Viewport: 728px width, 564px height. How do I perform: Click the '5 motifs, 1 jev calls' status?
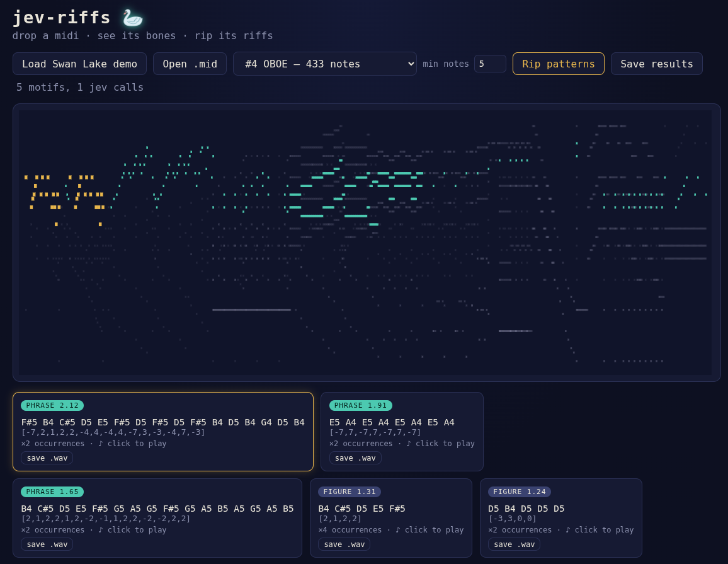(80, 88)
